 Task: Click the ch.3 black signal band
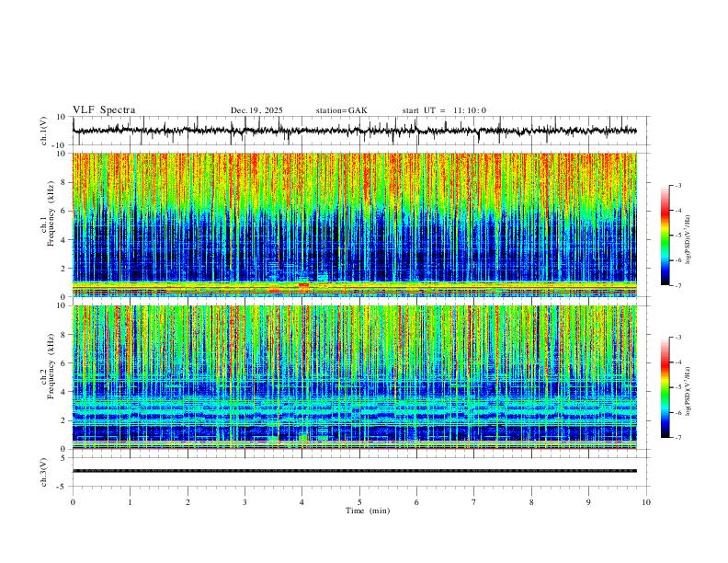point(355,471)
